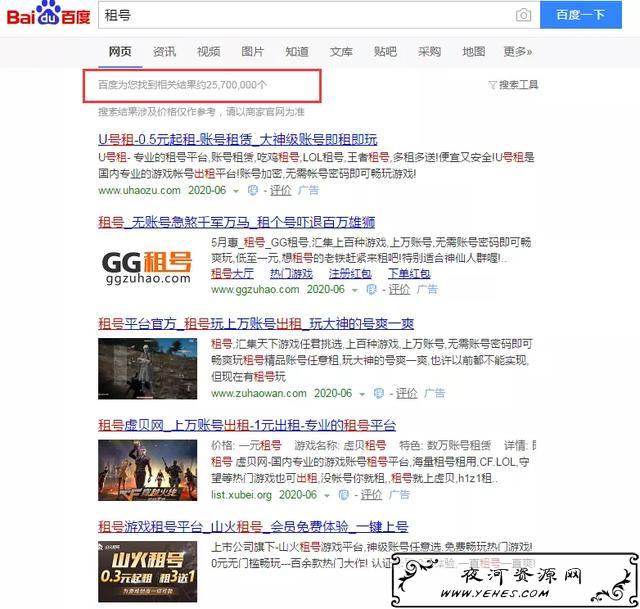Viewport: 640px width, 609px height.
Task: Expand dropdown arrow after list.xubei.org 2020-06
Action: [x=327, y=496]
